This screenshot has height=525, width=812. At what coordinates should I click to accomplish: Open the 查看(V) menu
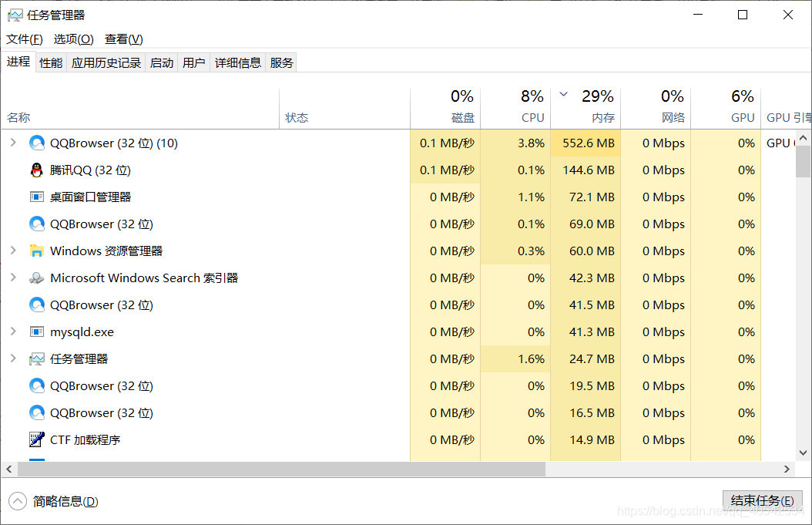click(x=124, y=39)
